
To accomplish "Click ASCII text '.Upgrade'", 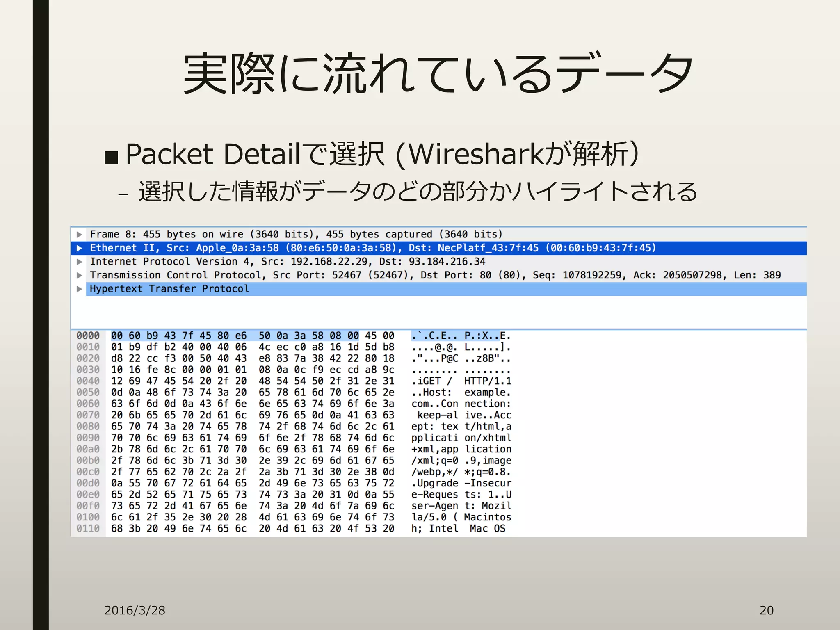I will 435,484.
